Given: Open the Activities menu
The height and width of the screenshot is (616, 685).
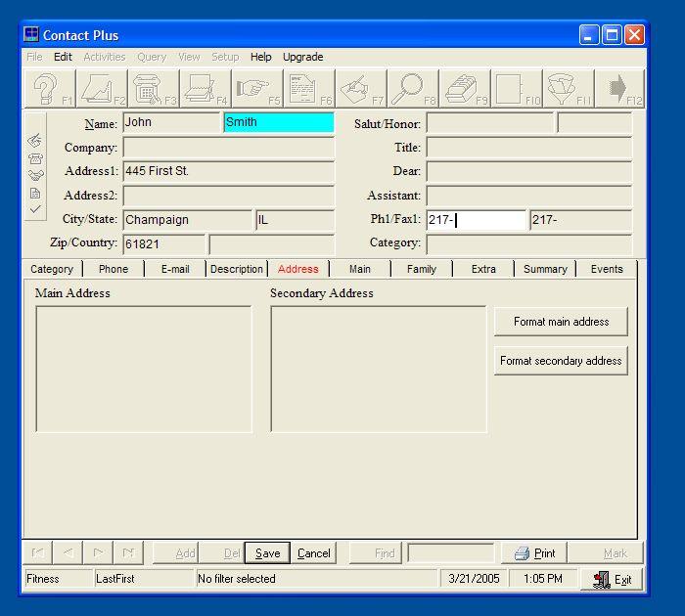Looking at the screenshot, I should coord(105,57).
